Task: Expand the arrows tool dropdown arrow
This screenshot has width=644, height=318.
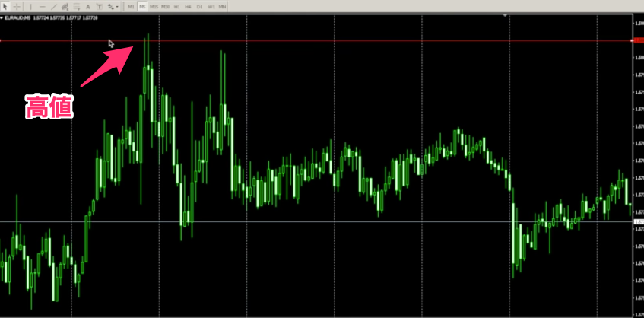Action: click(x=117, y=7)
